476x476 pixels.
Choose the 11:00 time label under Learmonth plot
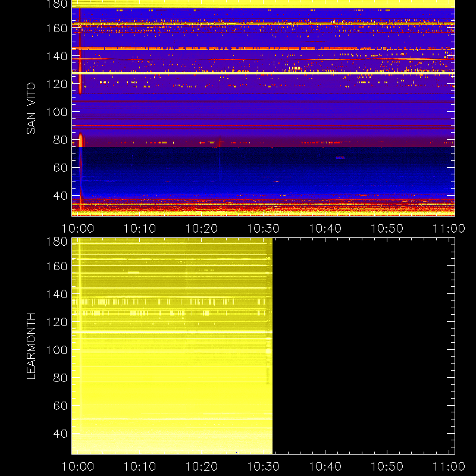tap(449, 466)
